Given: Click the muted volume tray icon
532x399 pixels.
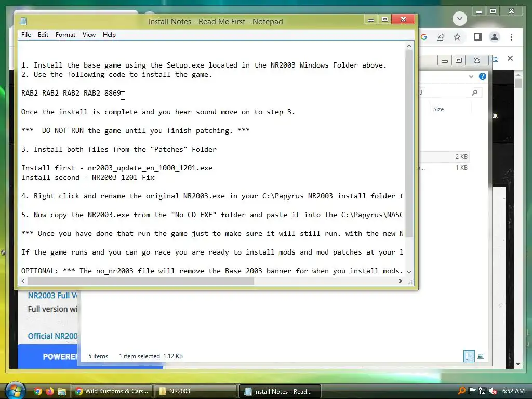Looking at the screenshot, I should [494, 391].
